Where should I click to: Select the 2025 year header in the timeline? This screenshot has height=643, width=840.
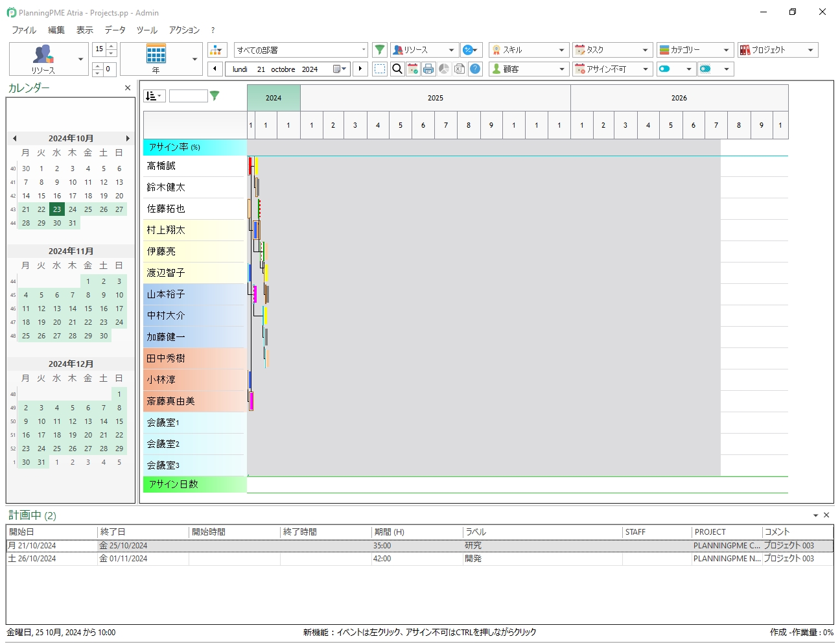pos(436,98)
